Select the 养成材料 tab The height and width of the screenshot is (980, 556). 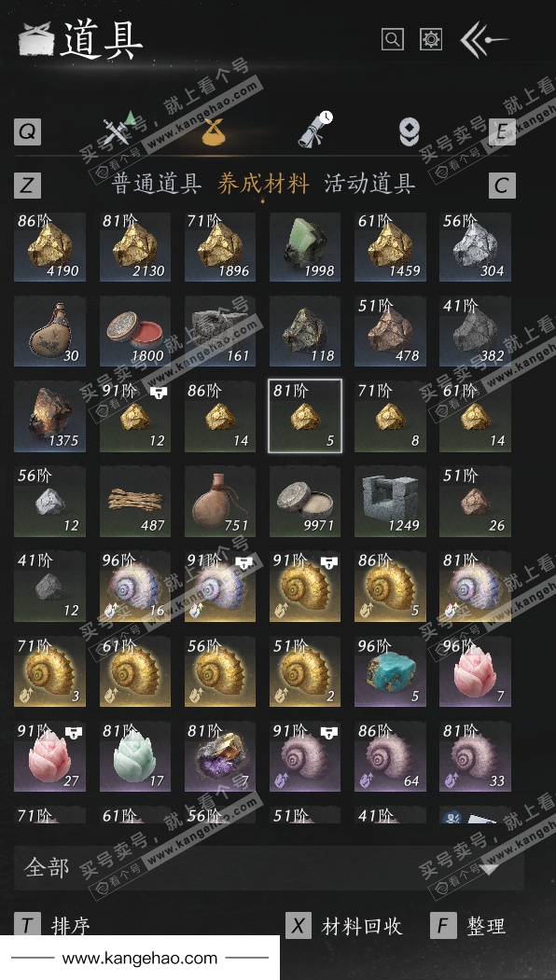pos(263,184)
